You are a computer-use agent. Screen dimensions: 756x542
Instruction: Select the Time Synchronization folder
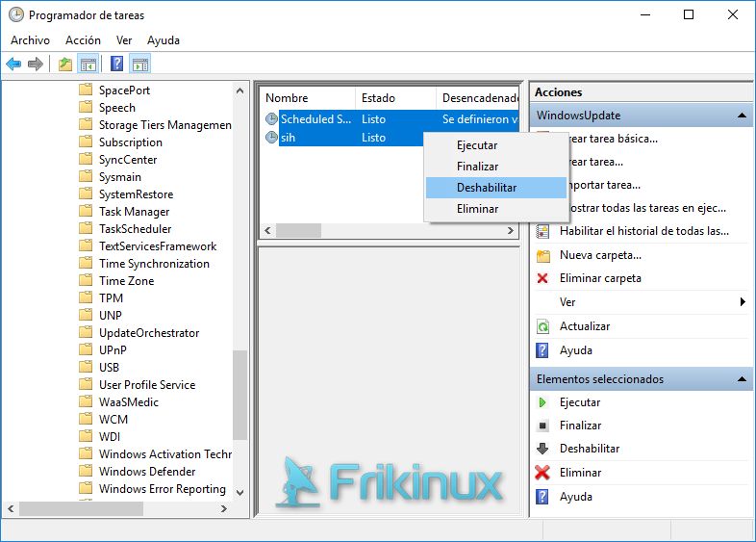(x=154, y=264)
